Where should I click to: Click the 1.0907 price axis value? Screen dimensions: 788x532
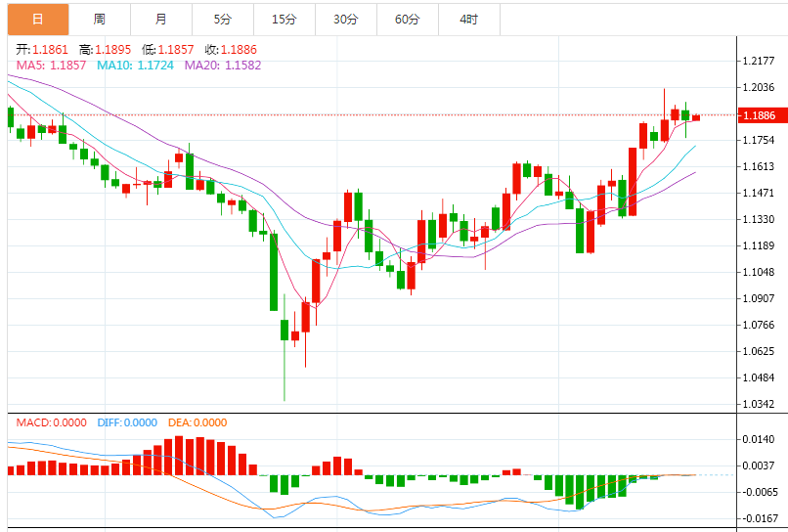(759, 298)
